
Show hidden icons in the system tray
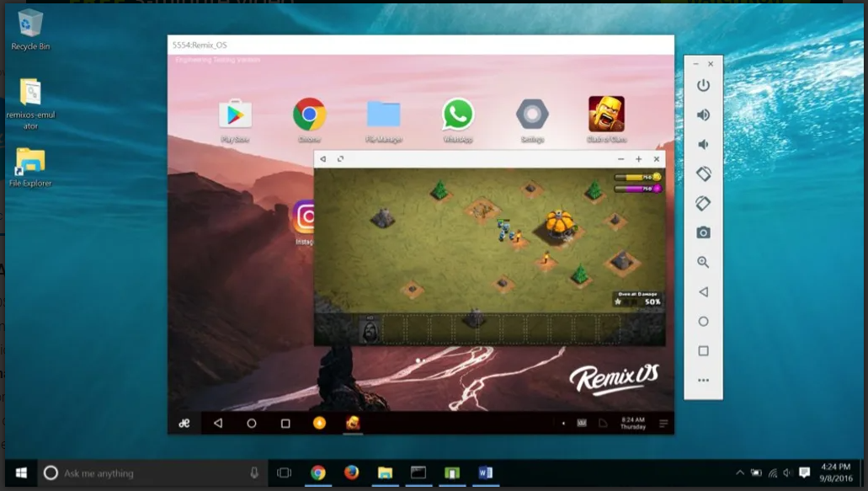tap(740, 472)
